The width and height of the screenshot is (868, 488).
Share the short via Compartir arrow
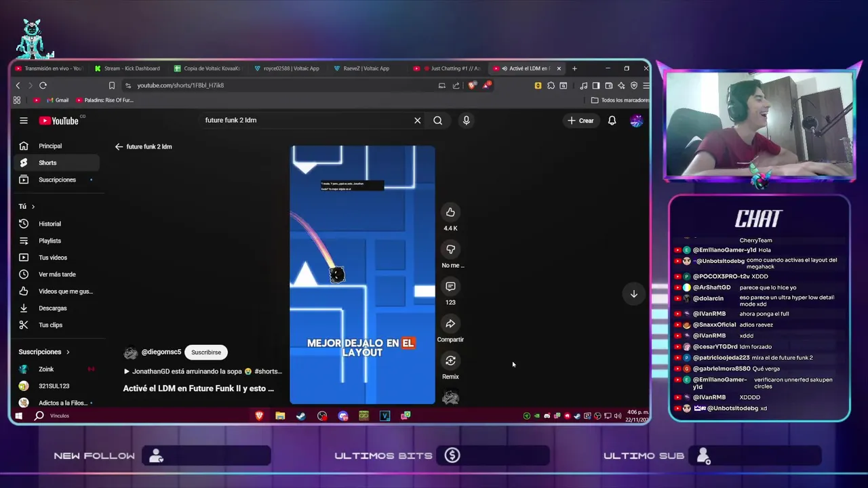pos(450,323)
